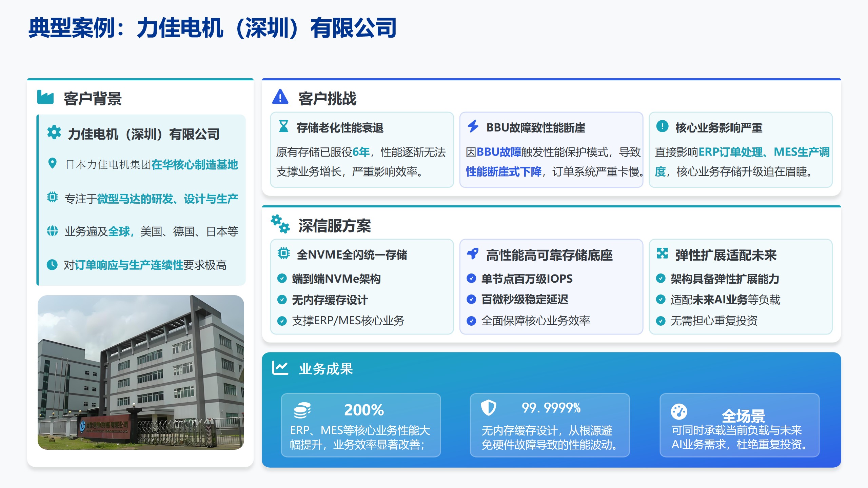Click the gauge icon beside 全场景
Screen dimensions: 868x488
pos(679,412)
